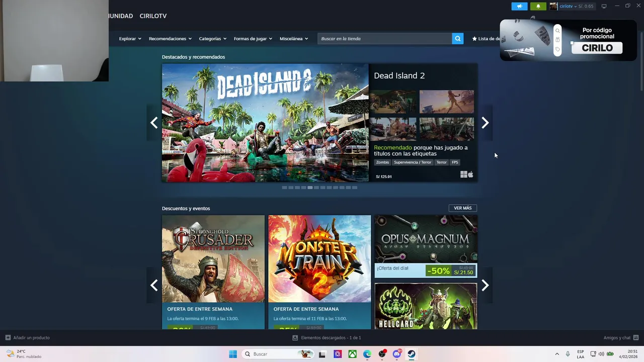Open the green notifications bell
The image size is (644, 362).
[538, 6]
